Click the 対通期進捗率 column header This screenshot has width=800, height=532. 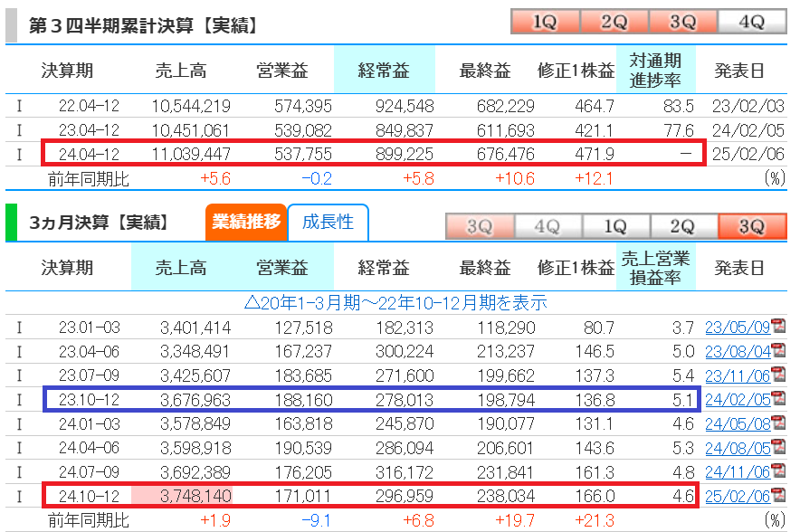(x=655, y=70)
